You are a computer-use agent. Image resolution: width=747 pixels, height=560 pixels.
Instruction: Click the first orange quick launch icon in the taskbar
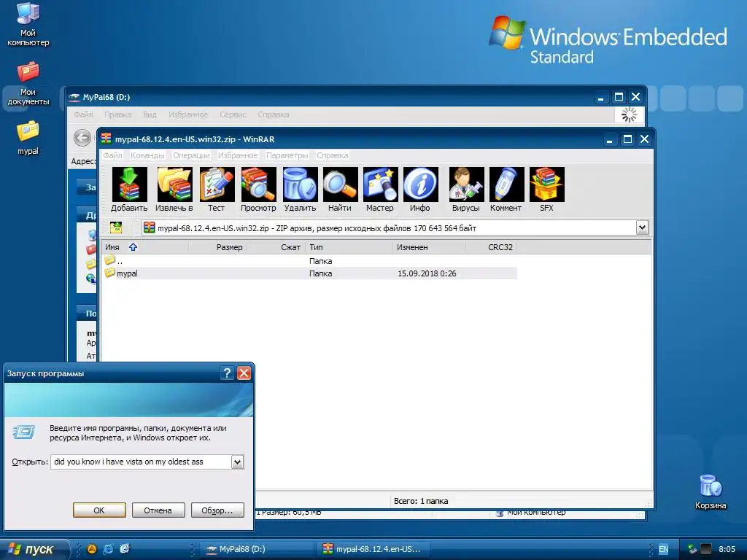91,549
